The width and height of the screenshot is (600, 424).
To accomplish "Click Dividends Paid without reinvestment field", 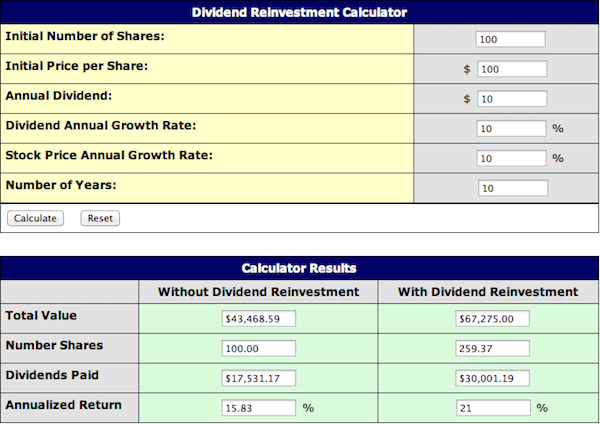I will tap(259, 379).
